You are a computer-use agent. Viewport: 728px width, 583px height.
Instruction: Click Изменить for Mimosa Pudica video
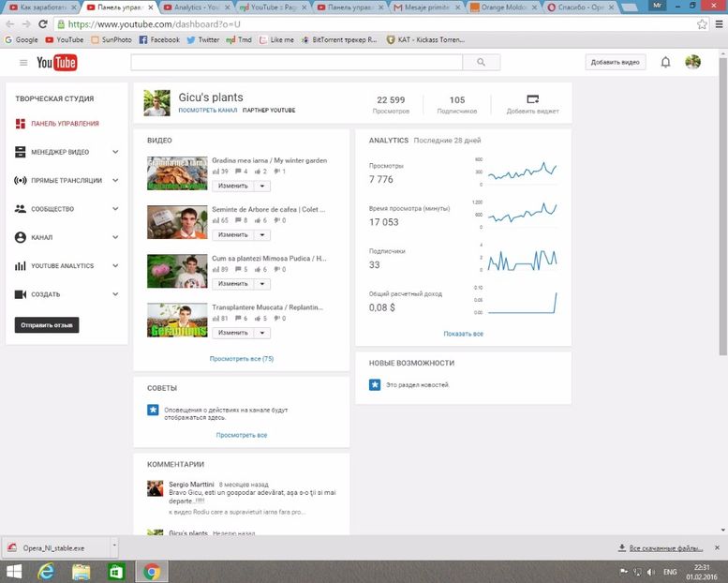pos(233,284)
